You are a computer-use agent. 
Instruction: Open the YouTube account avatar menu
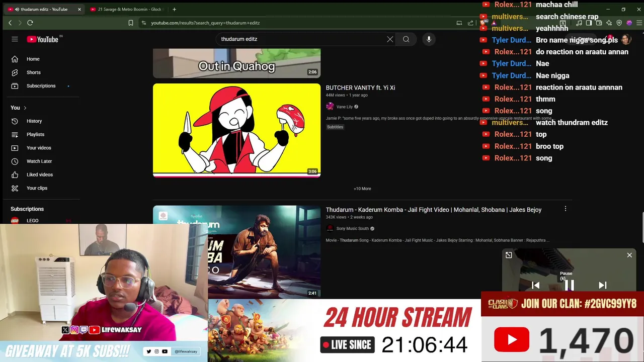tap(625, 39)
